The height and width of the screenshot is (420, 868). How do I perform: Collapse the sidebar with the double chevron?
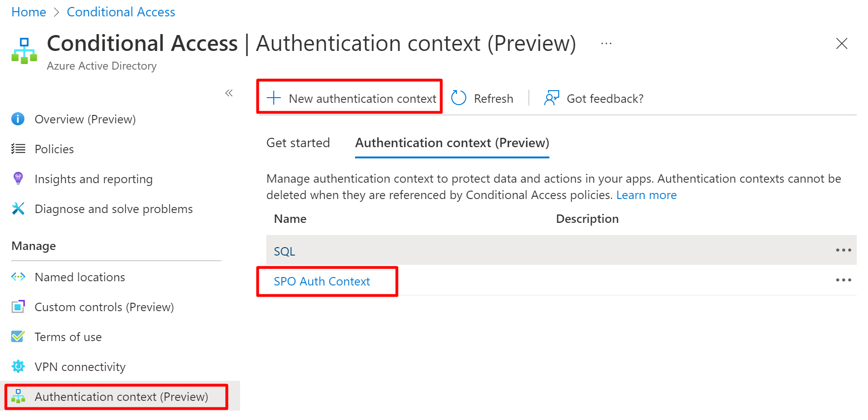229,93
